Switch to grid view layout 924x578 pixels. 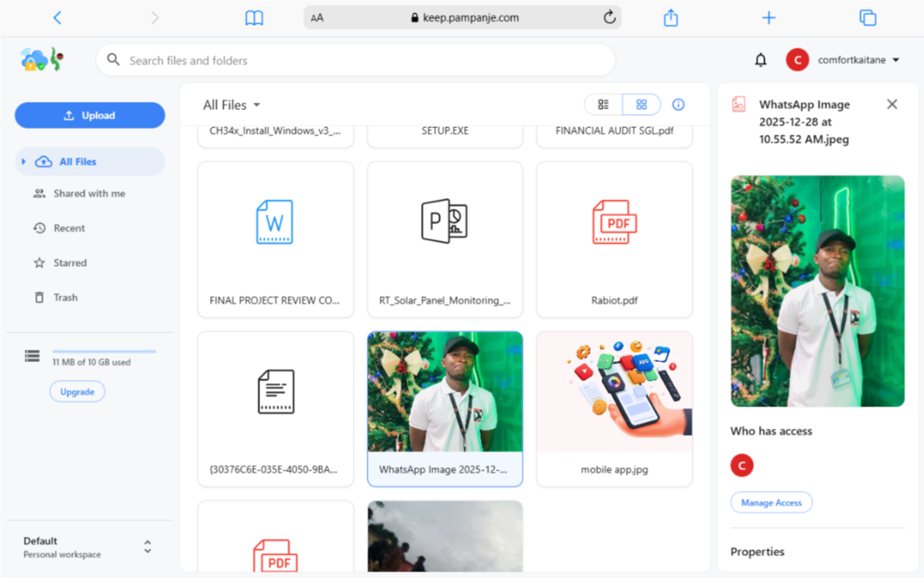pos(642,105)
